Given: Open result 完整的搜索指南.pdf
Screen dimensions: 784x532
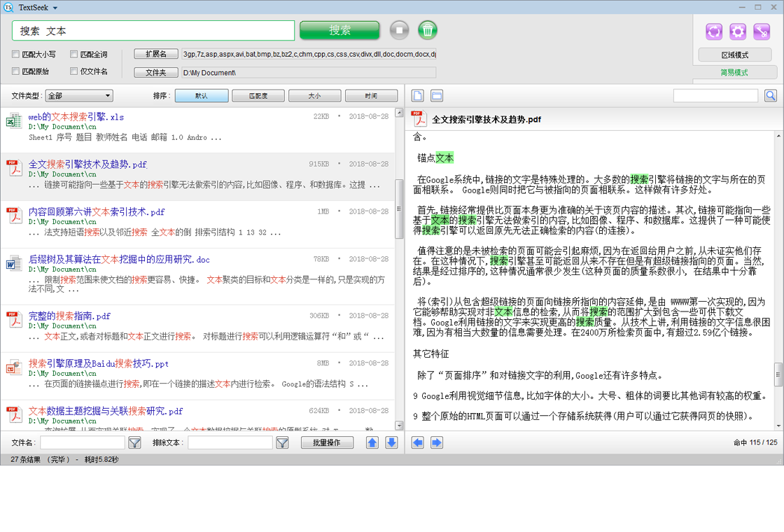Looking at the screenshot, I should point(69,316).
